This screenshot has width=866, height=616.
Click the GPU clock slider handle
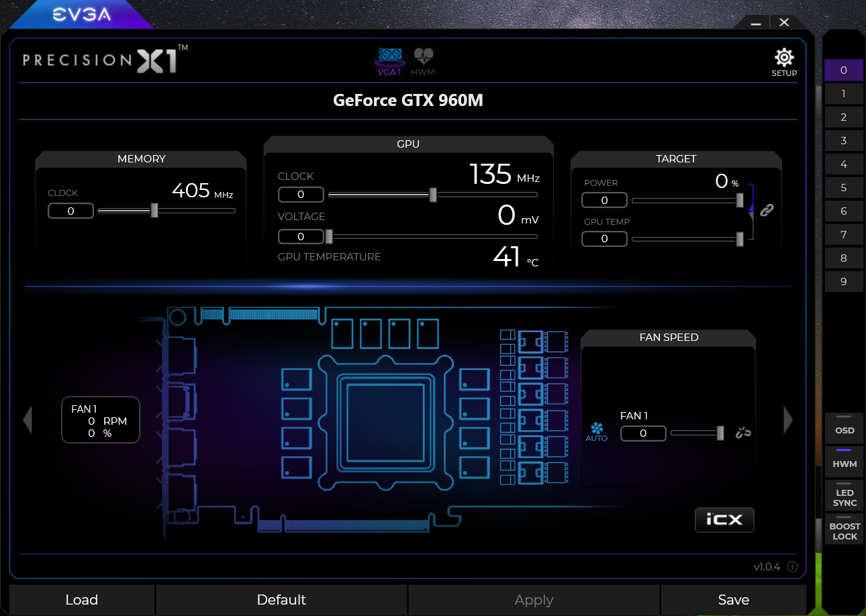coord(433,195)
